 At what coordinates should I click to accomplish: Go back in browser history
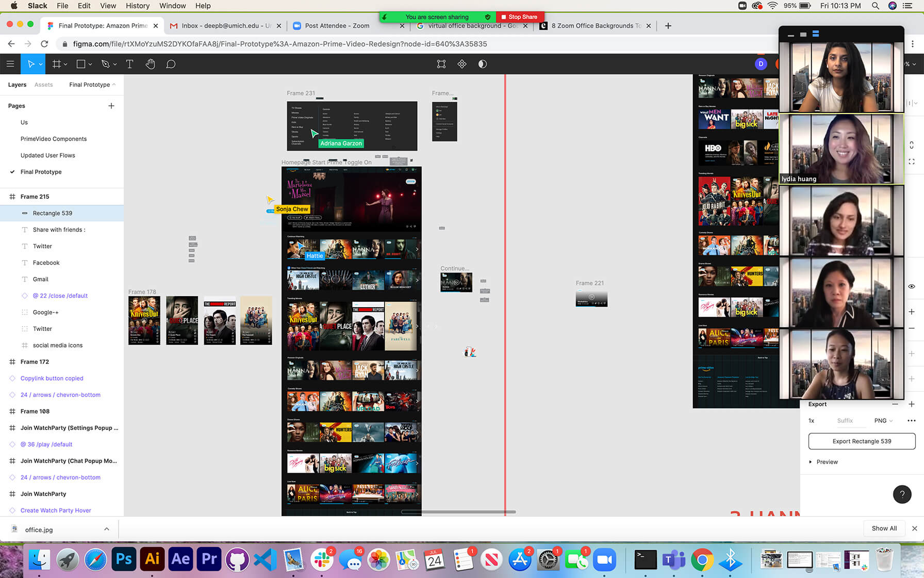(11, 44)
